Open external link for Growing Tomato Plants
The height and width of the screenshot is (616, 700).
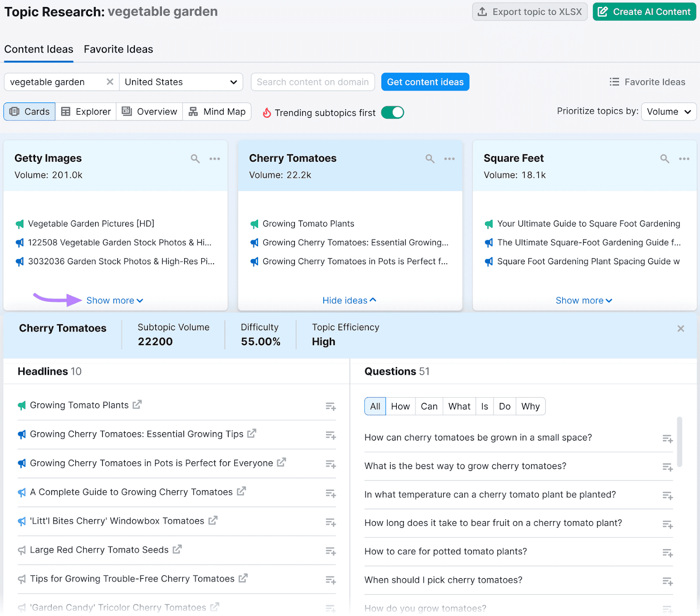click(137, 405)
